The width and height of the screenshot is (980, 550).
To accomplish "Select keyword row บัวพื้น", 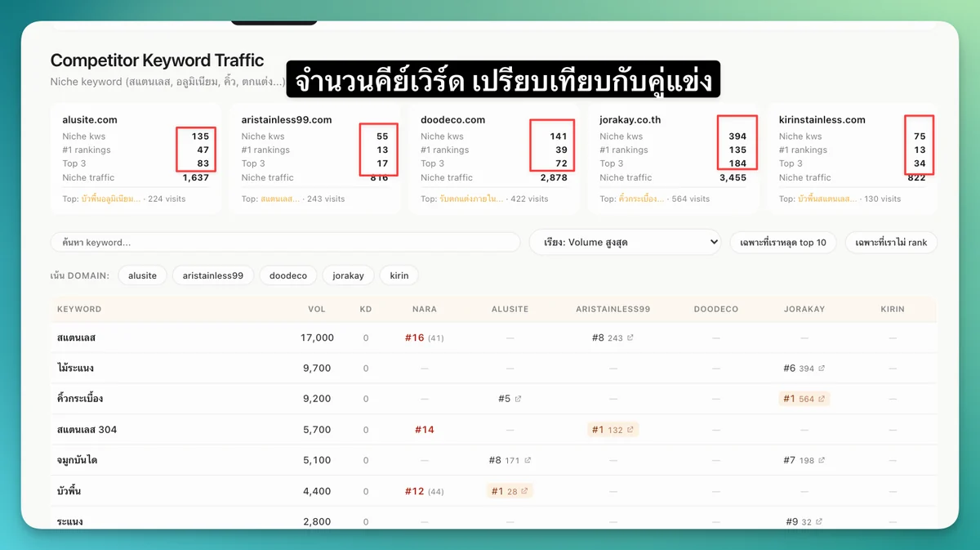I will click(493, 491).
